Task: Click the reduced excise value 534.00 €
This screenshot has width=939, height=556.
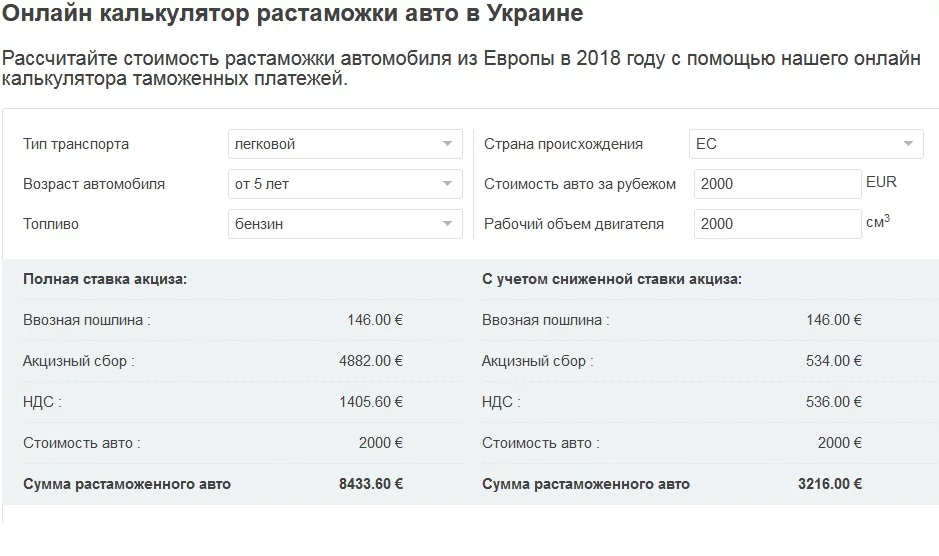Action: (x=834, y=361)
